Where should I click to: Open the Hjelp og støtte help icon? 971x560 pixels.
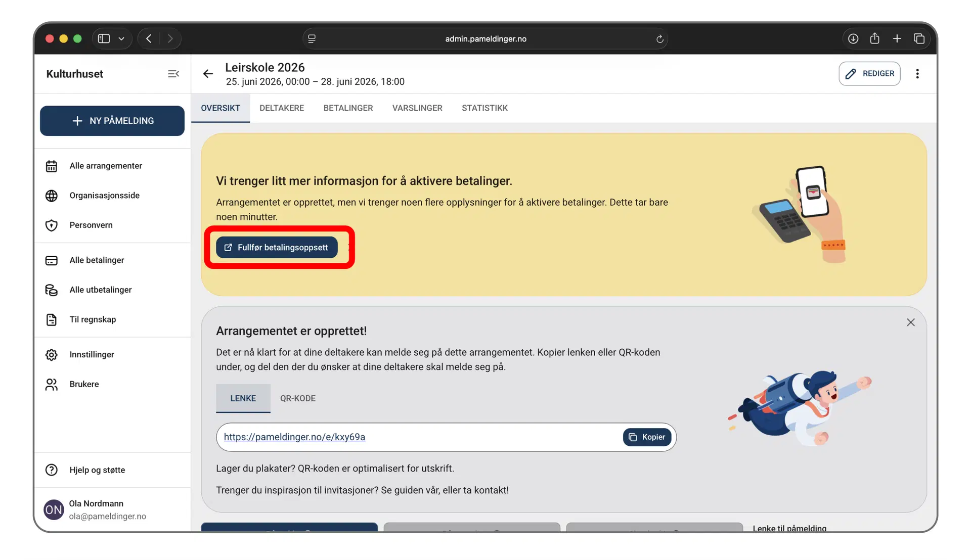tap(52, 470)
